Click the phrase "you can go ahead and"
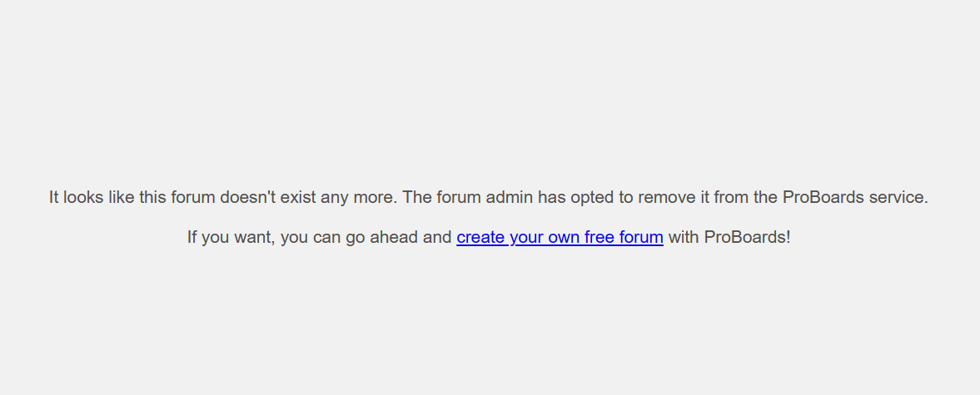Image resolution: width=980 pixels, height=395 pixels. point(366,237)
